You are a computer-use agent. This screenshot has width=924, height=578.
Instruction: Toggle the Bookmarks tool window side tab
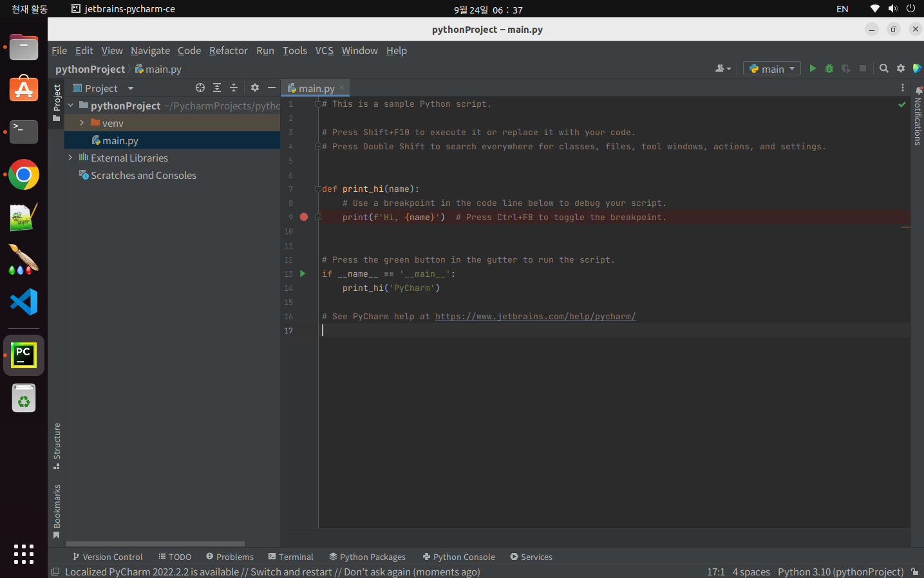(x=57, y=512)
